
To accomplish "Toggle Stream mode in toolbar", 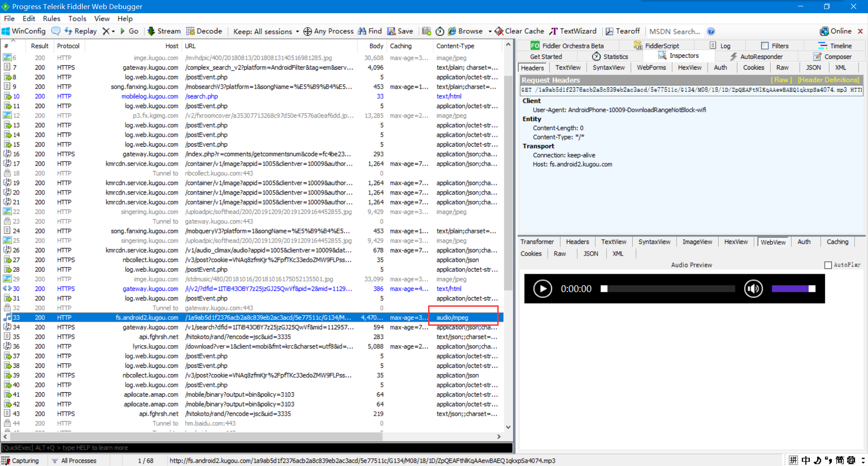I will pos(164,31).
